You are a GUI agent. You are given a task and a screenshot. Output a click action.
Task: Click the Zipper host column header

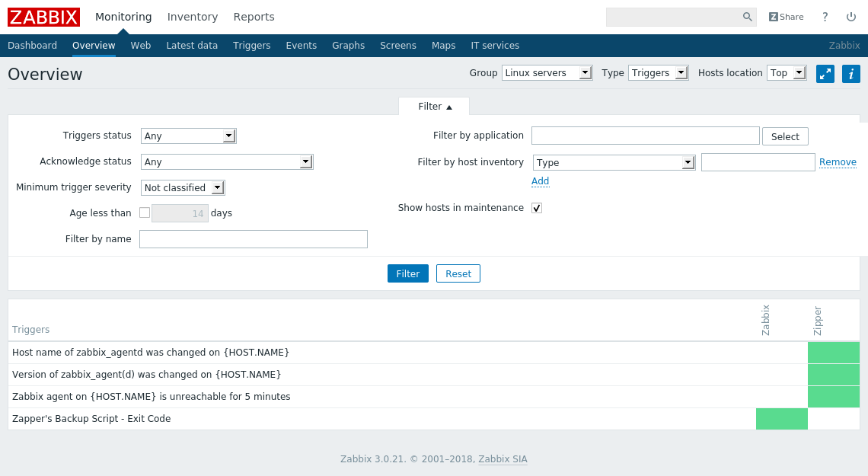click(x=818, y=321)
